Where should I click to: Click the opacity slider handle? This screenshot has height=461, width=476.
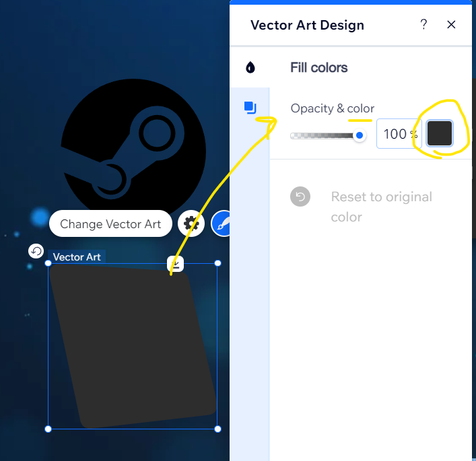point(359,135)
